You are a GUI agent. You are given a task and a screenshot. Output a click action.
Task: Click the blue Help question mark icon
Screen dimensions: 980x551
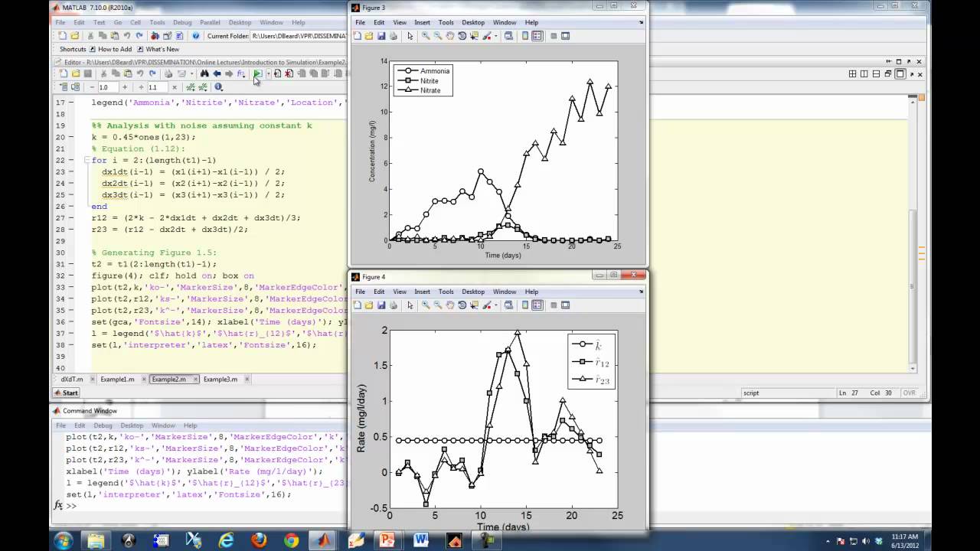(x=195, y=36)
